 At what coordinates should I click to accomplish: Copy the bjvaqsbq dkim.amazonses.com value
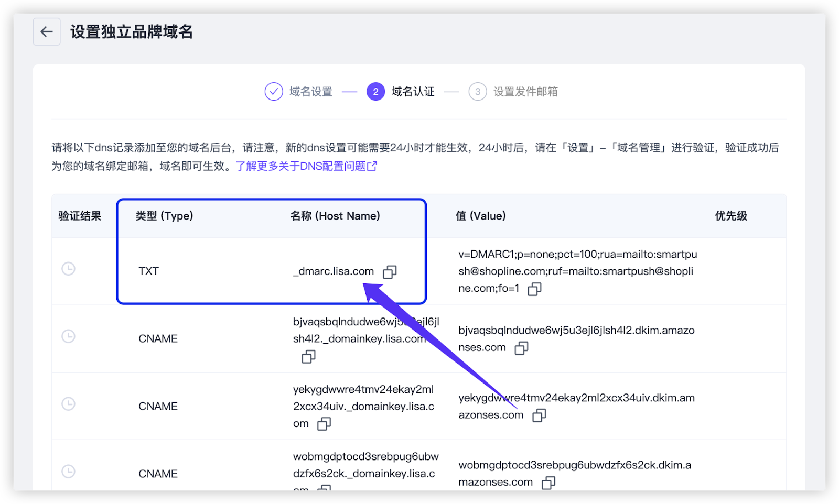pos(521,348)
